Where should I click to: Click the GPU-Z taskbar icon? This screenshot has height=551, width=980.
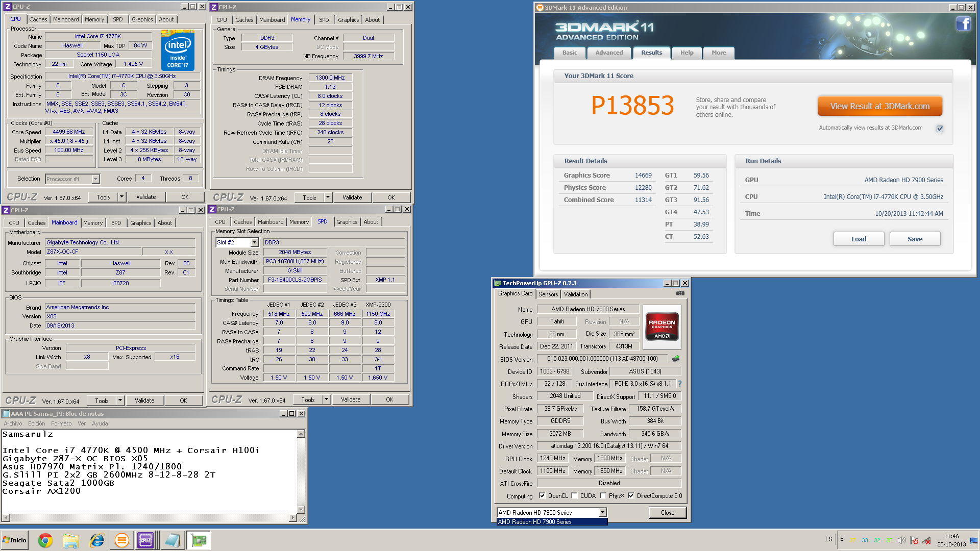click(199, 540)
